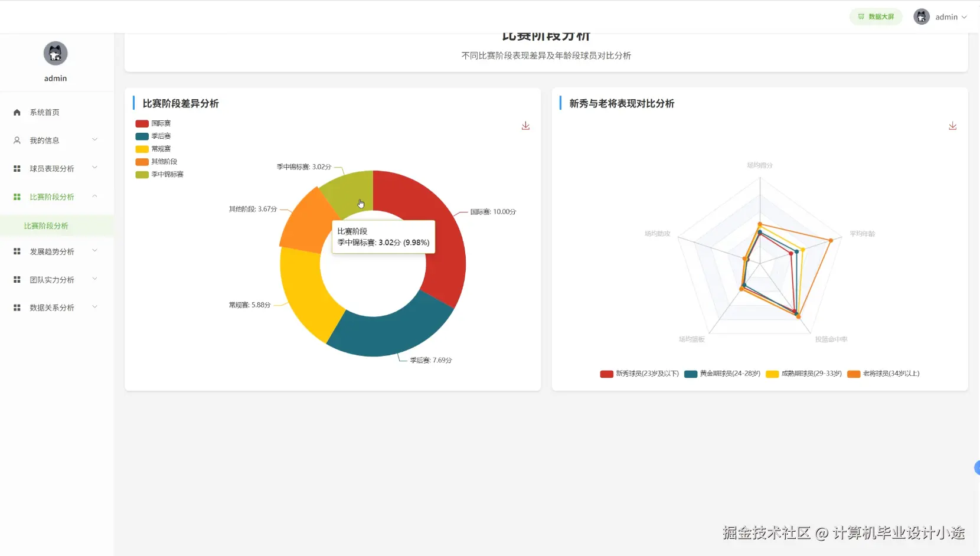Viewport: 980px width, 556px height.
Task: Hide the 新秀球员(23岁及以下) radar series
Action: [639, 374]
